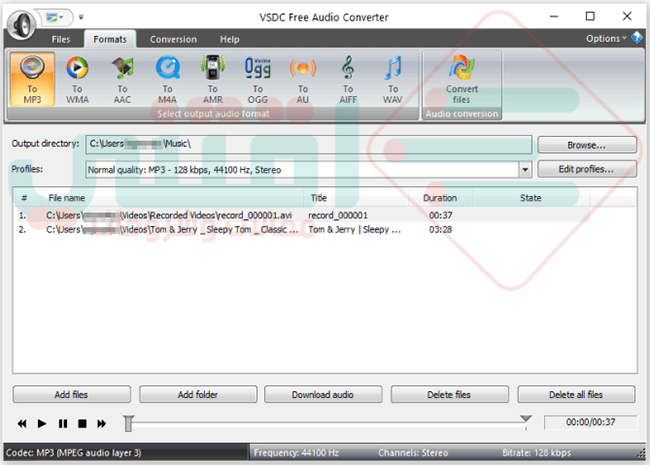The image size is (650, 465).
Task: Expand the Profiles dropdown arrow
Action: click(x=525, y=170)
